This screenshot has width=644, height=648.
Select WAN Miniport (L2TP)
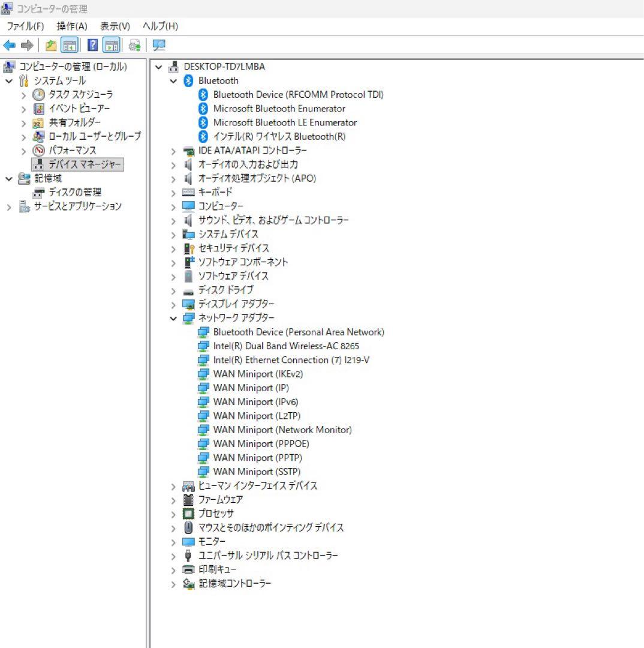click(257, 416)
